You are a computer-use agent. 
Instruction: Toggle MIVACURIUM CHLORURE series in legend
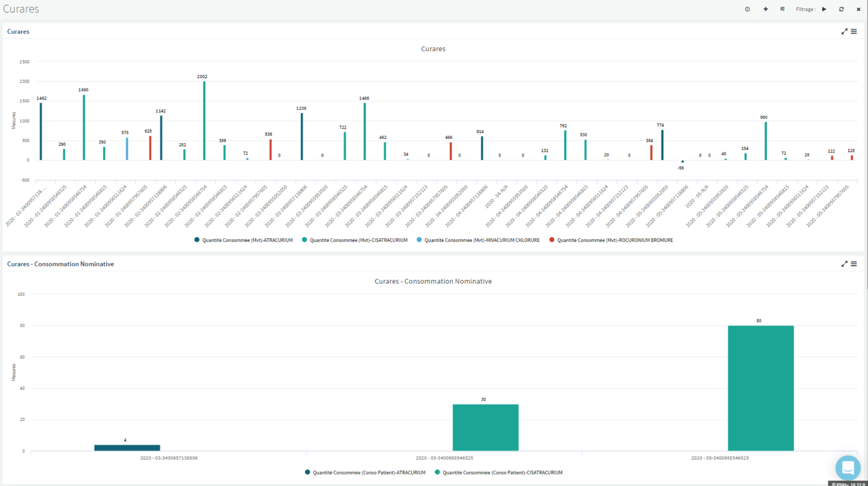(x=482, y=240)
